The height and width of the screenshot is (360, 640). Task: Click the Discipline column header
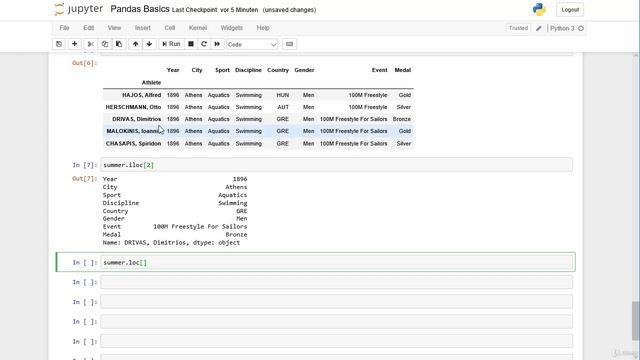click(x=248, y=70)
